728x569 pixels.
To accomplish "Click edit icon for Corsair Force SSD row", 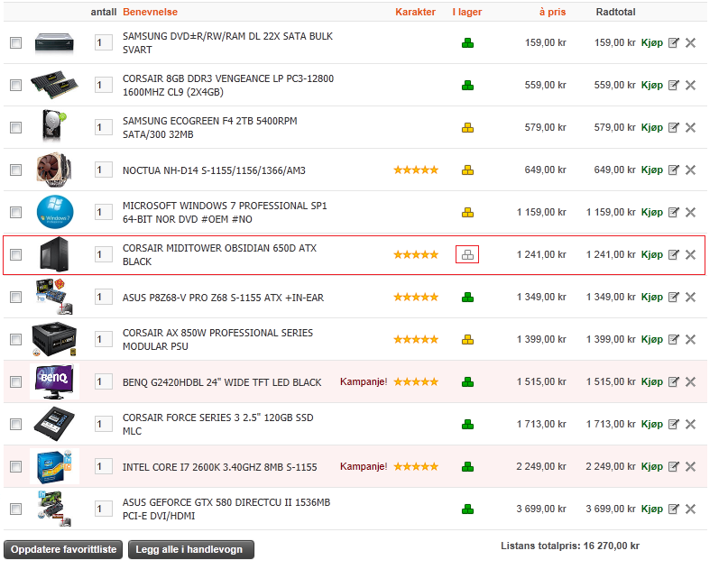I will pos(673,424).
